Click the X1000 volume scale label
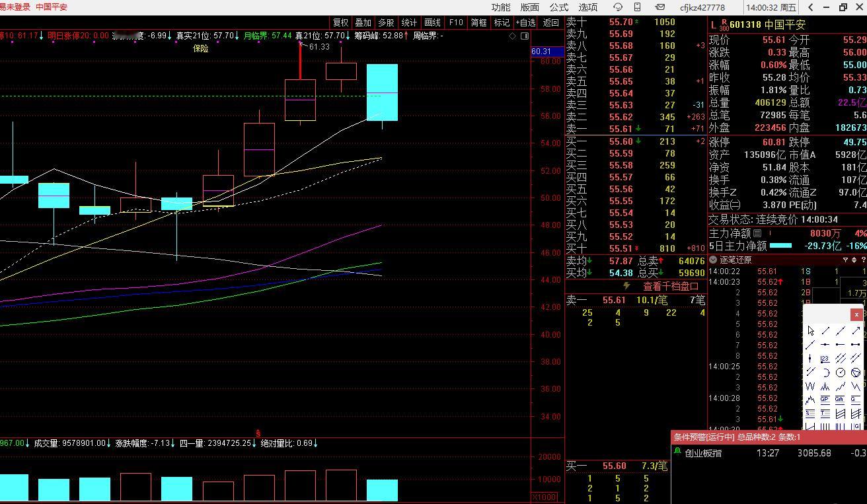This screenshot has width=867, height=504. [x=545, y=497]
